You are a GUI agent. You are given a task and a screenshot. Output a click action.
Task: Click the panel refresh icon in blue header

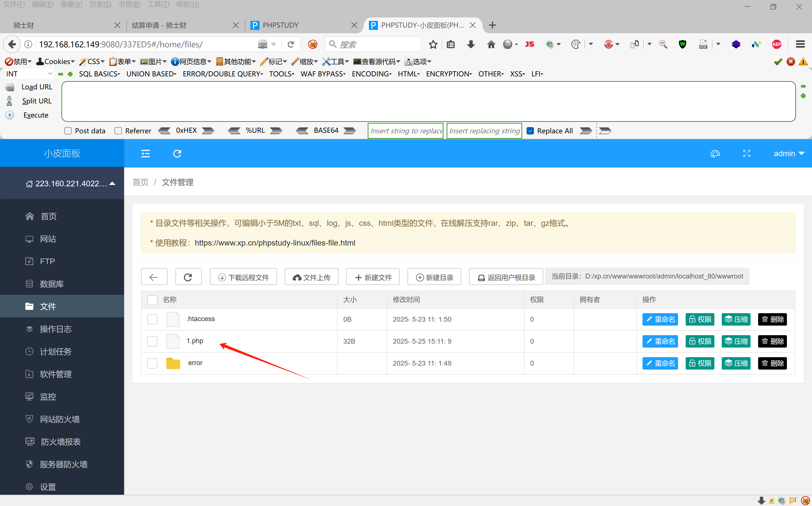point(177,154)
